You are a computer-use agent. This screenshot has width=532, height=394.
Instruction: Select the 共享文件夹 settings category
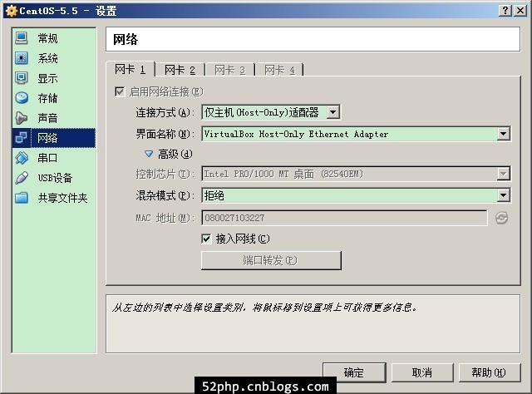coord(53,198)
